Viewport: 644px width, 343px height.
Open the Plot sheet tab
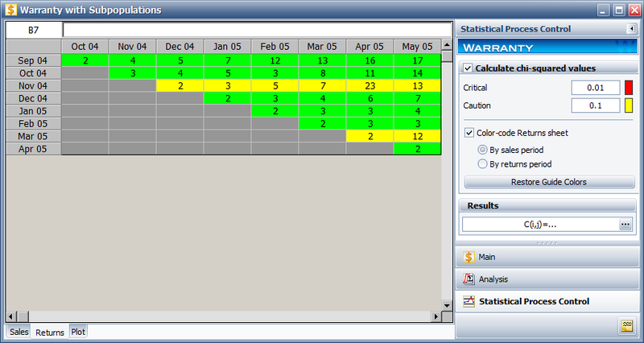[78, 331]
